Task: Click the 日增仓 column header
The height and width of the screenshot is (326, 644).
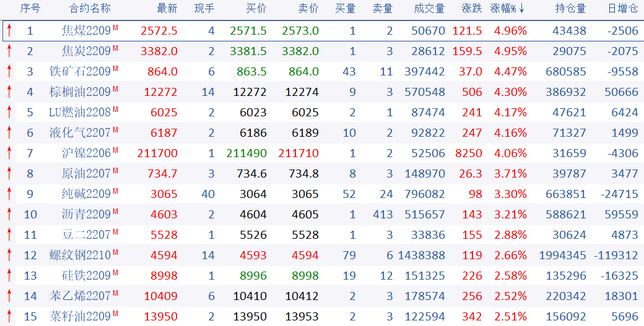Action: point(622,9)
